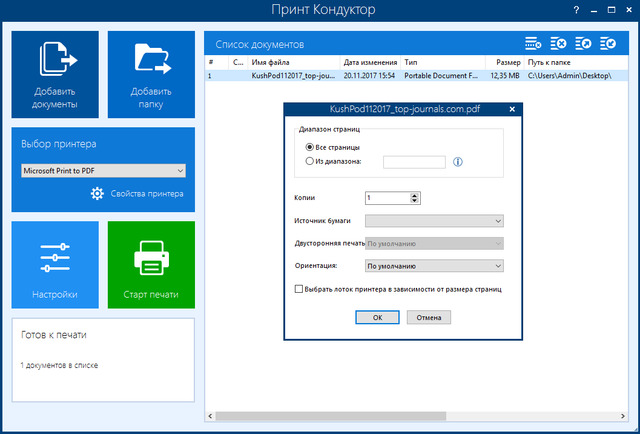This screenshot has height=434, width=640.
Task: Confirm the dialog with the OK button
Action: point(377,317)
